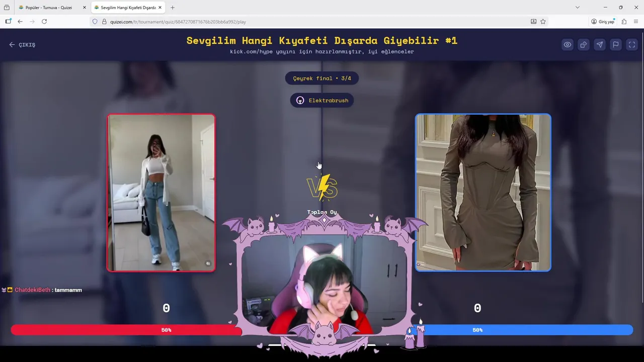Open a new browser tab
644x362 pixels.
173,8
